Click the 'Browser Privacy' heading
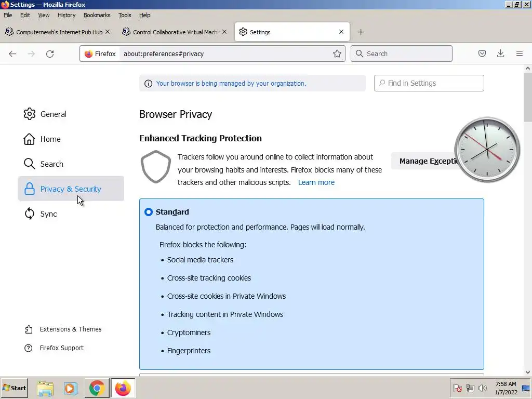The height and width of the screenshot is (399, 532). pos(176,114)
